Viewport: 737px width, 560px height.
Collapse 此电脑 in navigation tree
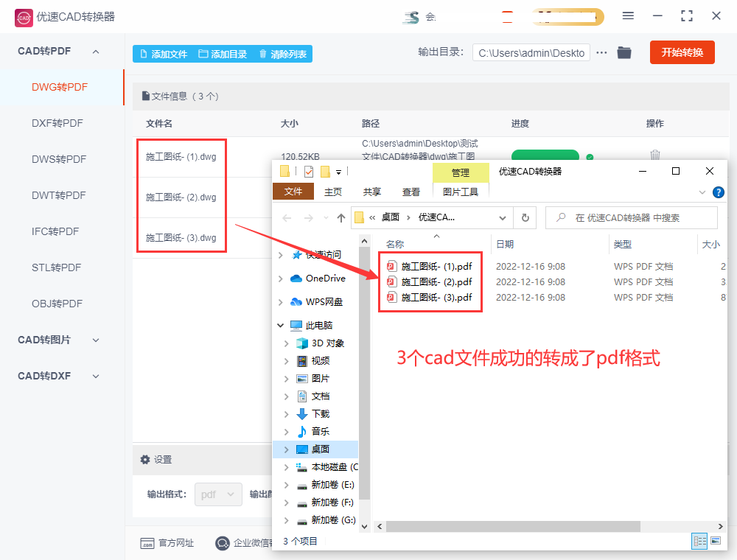(x=281, y=325)
